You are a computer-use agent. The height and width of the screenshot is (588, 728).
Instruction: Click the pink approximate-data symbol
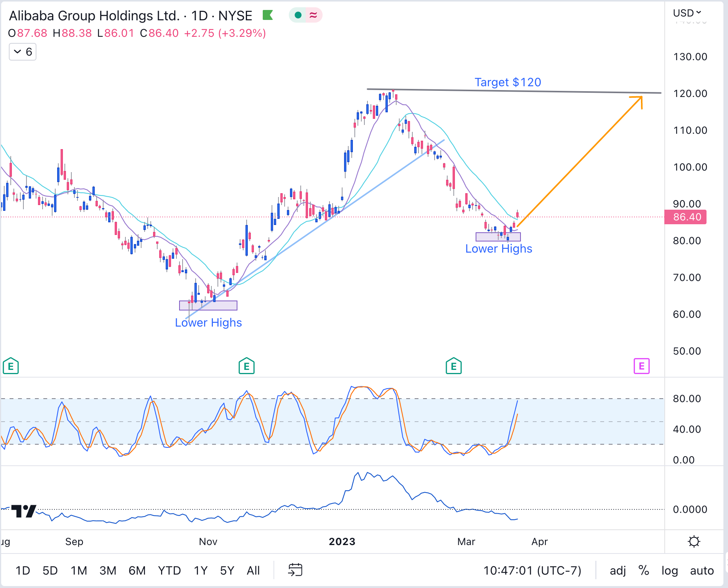[313, 15]
